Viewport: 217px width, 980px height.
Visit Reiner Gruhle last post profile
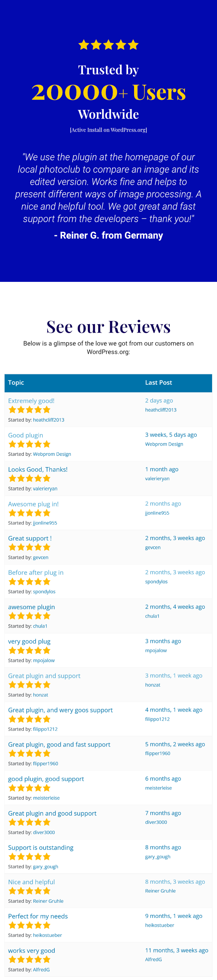160,891
